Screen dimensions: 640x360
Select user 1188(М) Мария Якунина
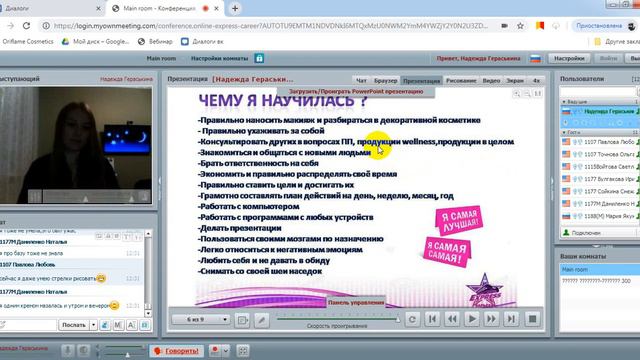tap(600, 216)
